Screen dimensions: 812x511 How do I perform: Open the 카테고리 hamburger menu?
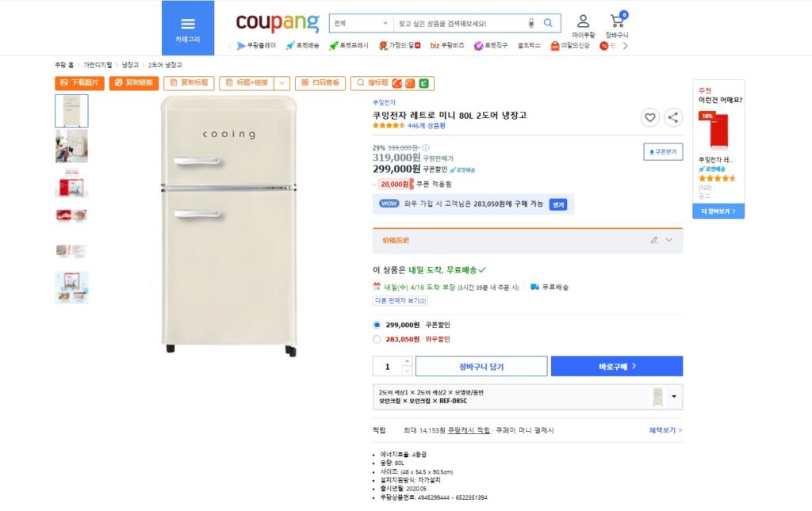[x=188, y=28]
